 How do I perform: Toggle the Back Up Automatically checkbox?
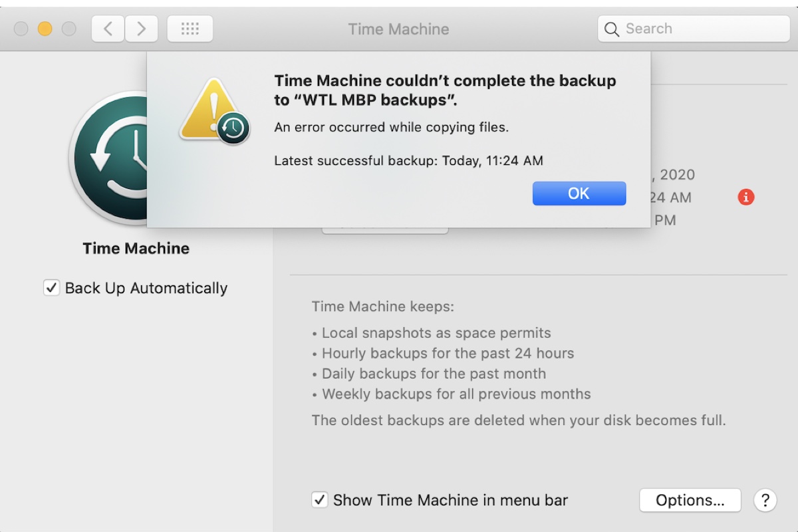[x=51, y=287]
